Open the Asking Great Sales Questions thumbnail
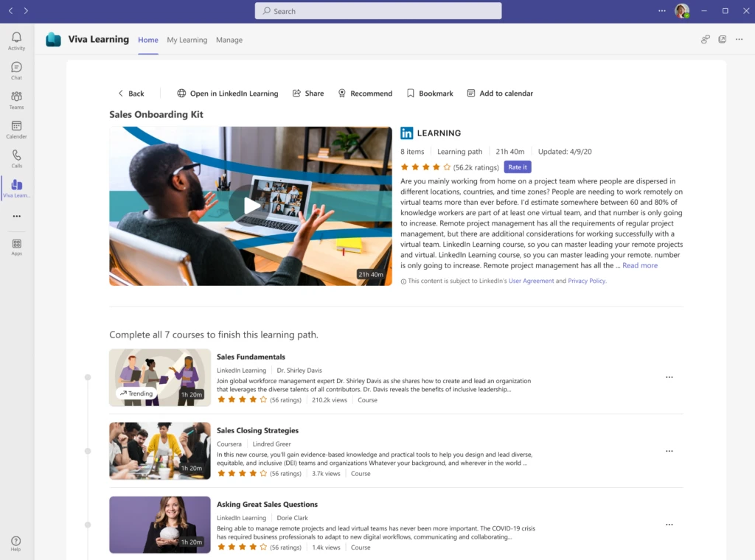 click(159, 525)
